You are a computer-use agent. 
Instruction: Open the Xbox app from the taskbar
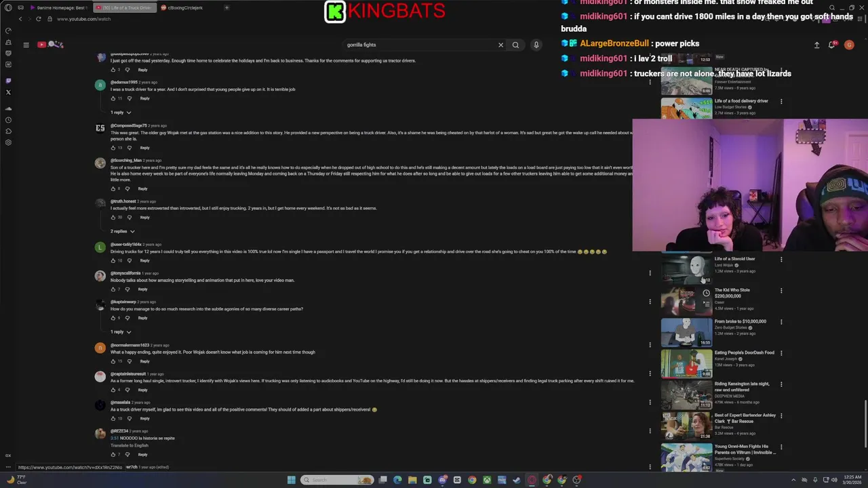[487, 480]
